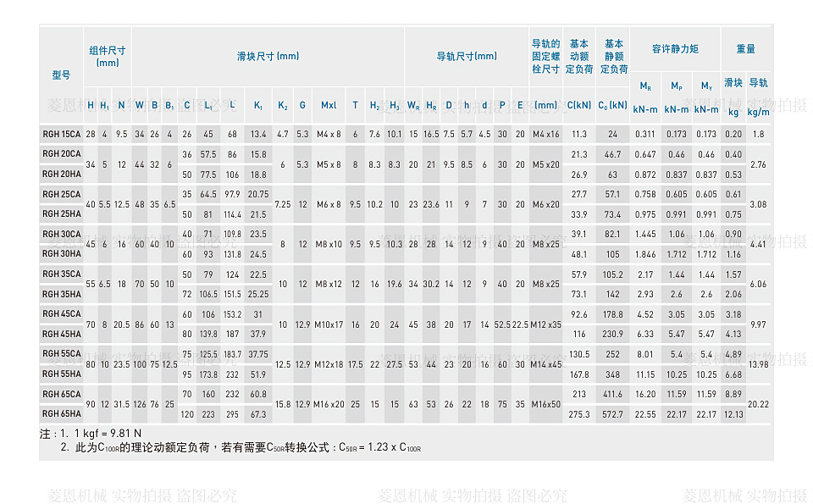This screenshot has width=813, height=504.
Task: Click the 滑块尺寸 (mm) header
Action: (268, 57)
